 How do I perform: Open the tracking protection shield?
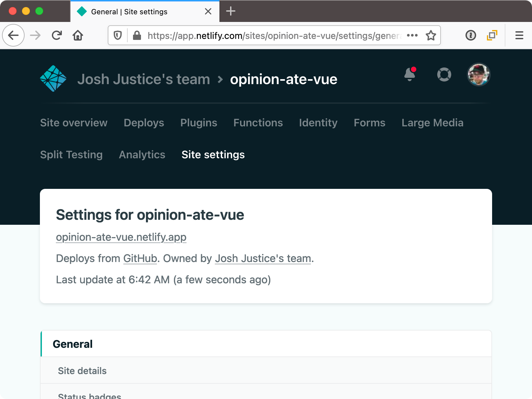[x=118, y=35]
